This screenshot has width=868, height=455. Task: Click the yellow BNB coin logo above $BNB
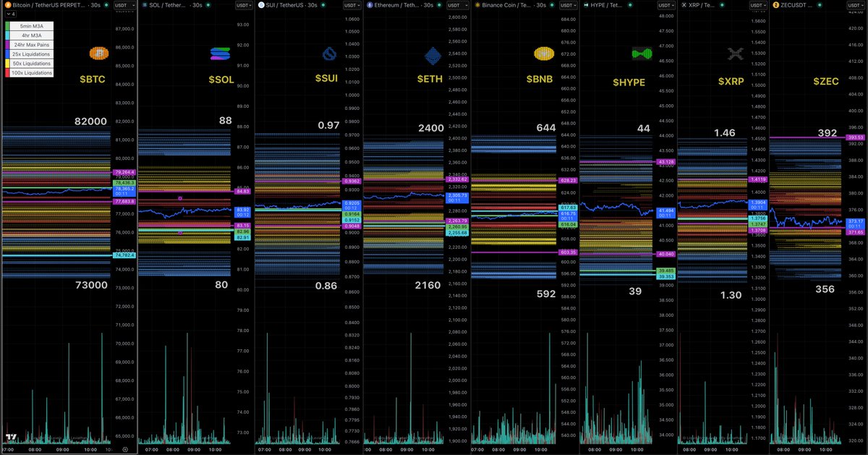(543, 54)
